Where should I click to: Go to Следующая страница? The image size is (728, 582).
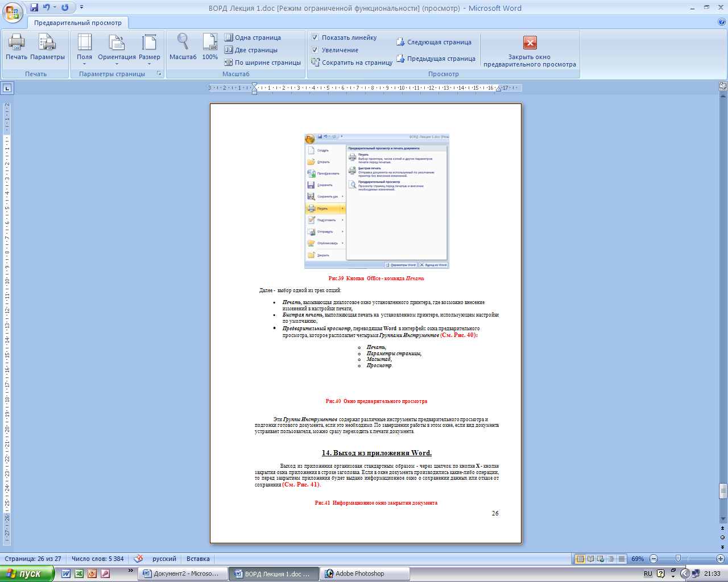[434, 42]
